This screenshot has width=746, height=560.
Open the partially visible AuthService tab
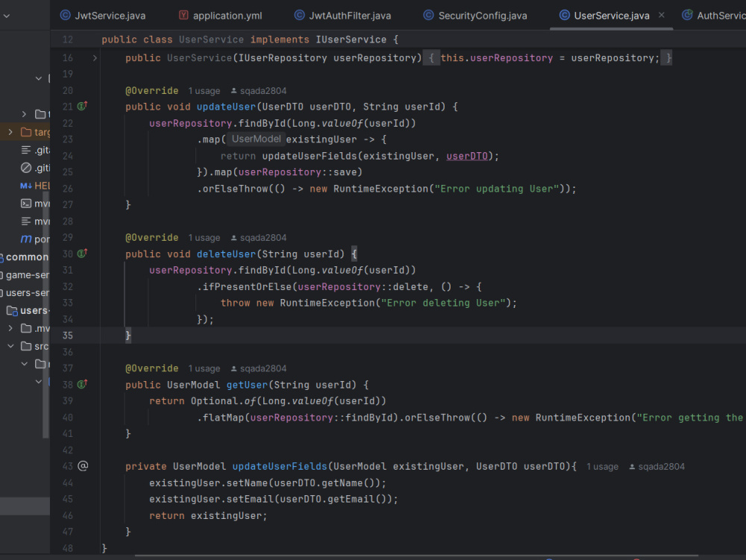pyautogui.click(x=714, y=16)
